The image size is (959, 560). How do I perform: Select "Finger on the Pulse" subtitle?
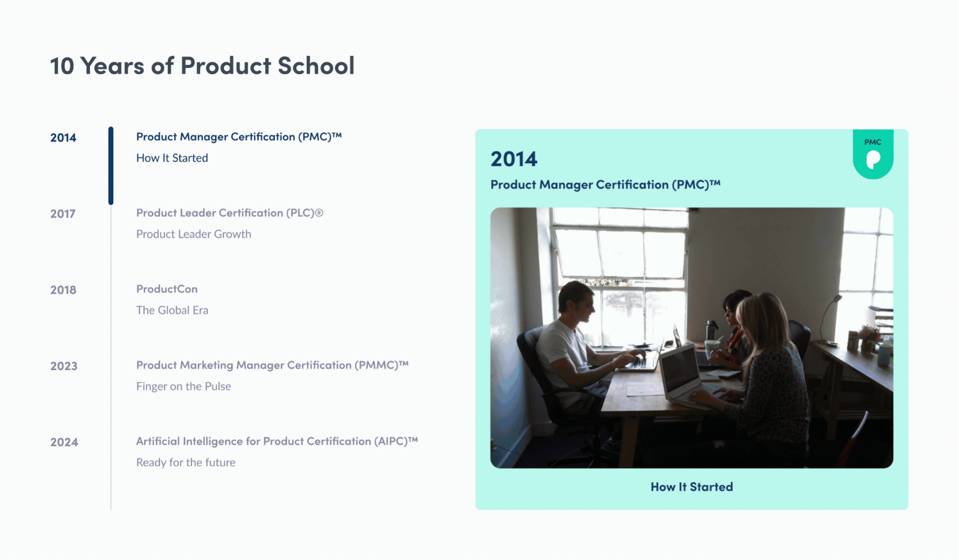tap(183, 386)
